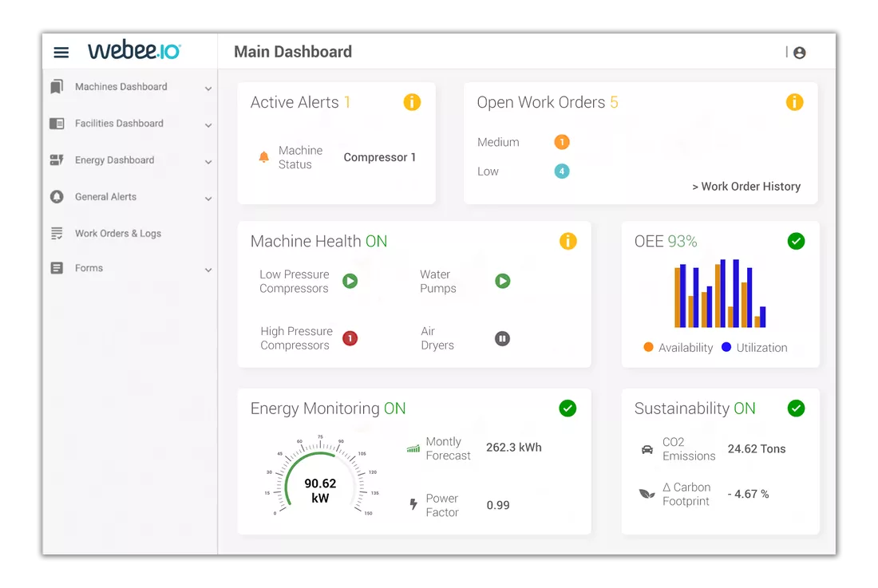The width and height of the screenshot is (878, 588).
Task: Click the orange Machine Status bell icon
Action: [x=264, y=157]
